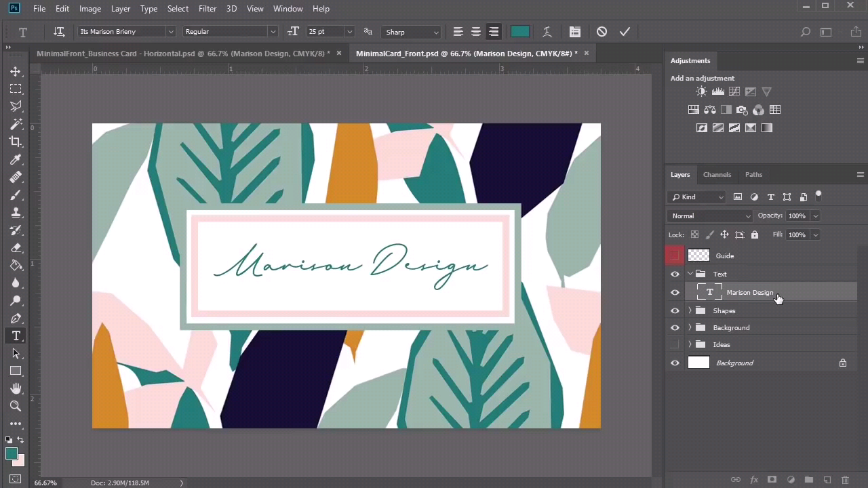Select the Eyedropper tool
This screenshot has height=488, width=868.
[16, 159]
